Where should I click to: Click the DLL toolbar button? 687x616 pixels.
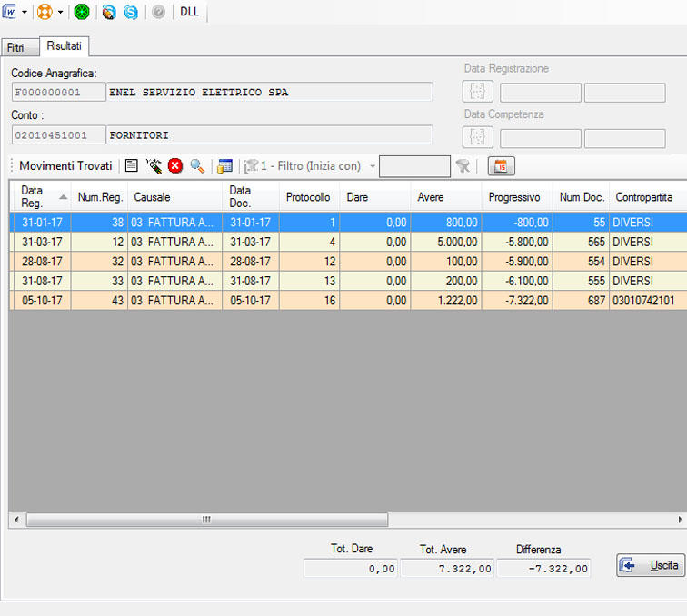[189, 12]
